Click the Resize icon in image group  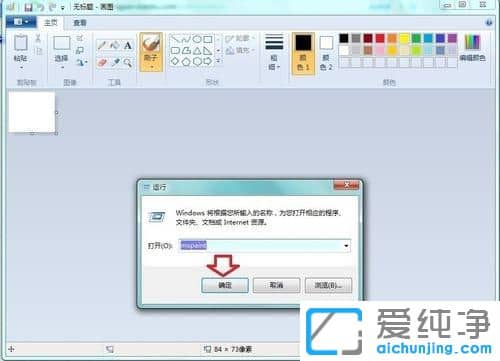pyautogui.click(x=80, y=50)
